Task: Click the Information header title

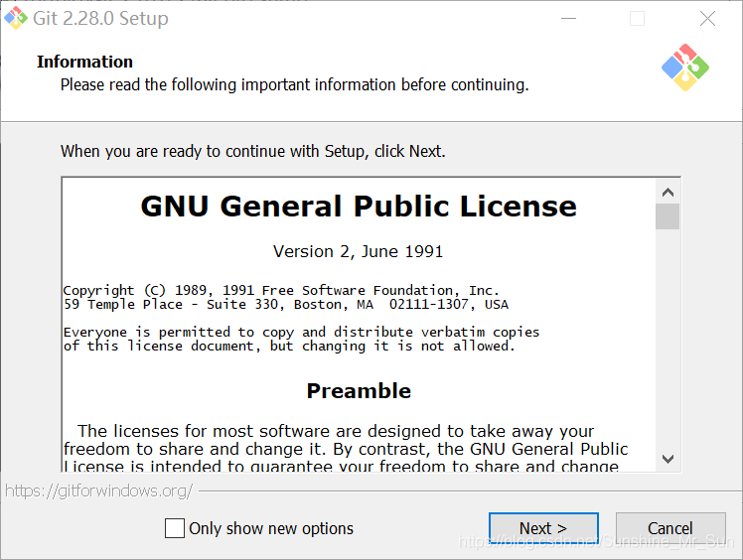Action: point(84,62)
